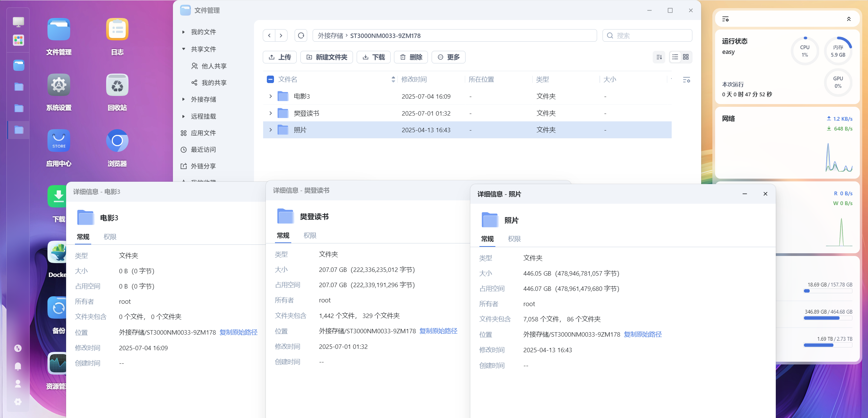
Task: Expand the 电影3 folder row
Action: (x=271, y=96)
